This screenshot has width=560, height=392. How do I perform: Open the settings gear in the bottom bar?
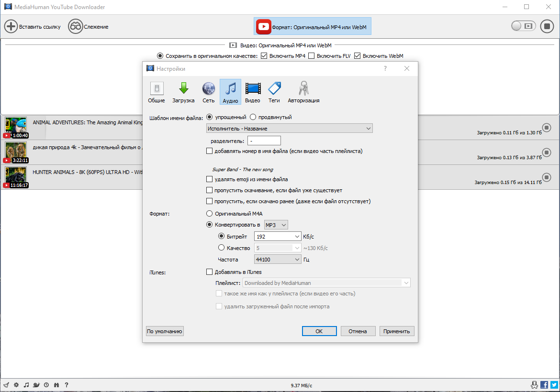click(16, 385)
